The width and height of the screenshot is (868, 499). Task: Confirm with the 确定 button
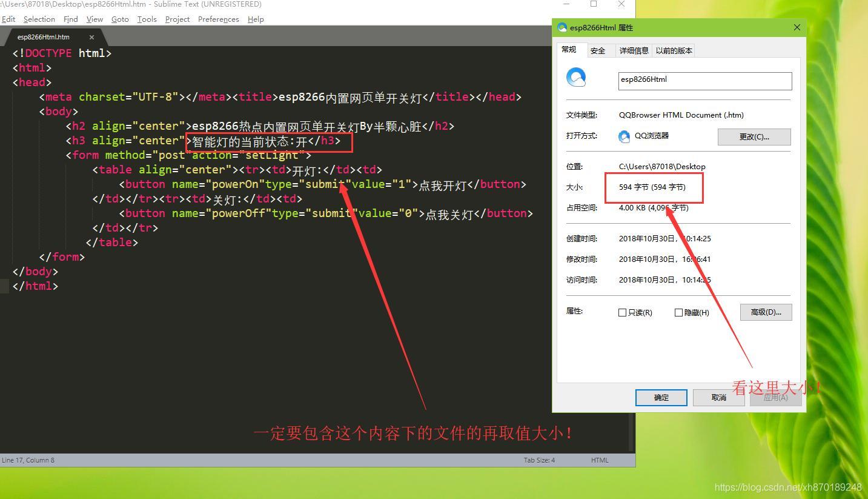(x=661, y=398)
